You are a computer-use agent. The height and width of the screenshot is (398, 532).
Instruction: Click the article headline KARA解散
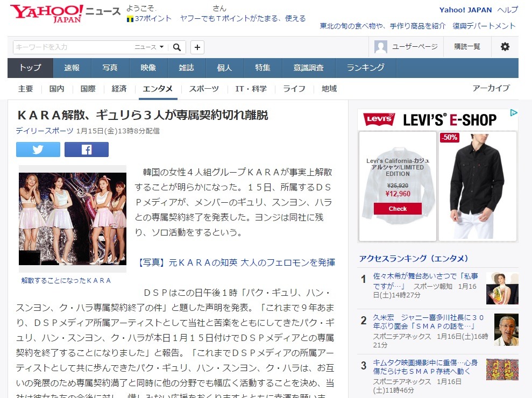click(142, 115)
